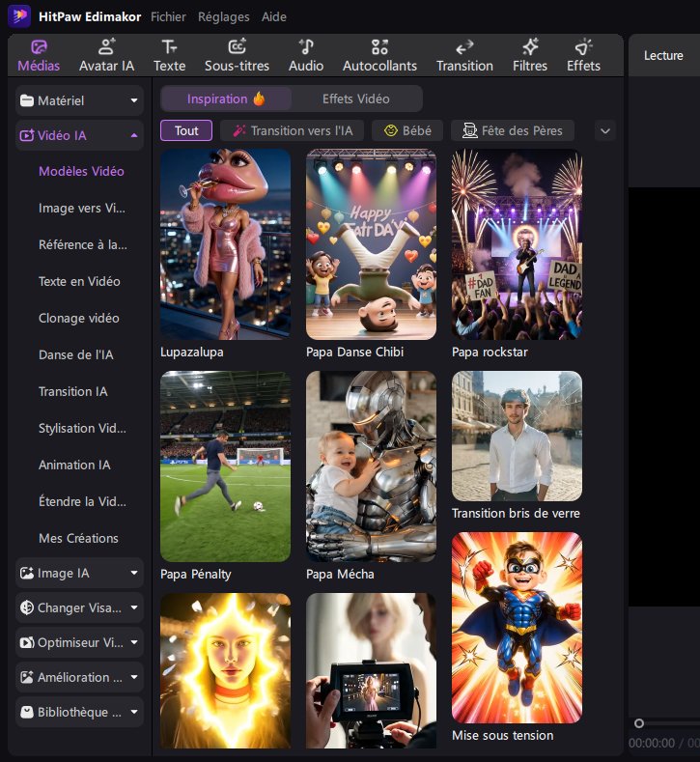The width and height of the screenshot is (700, 762).
Task: Switch to the Effets Vidéo tab
Action: point(356,99)
